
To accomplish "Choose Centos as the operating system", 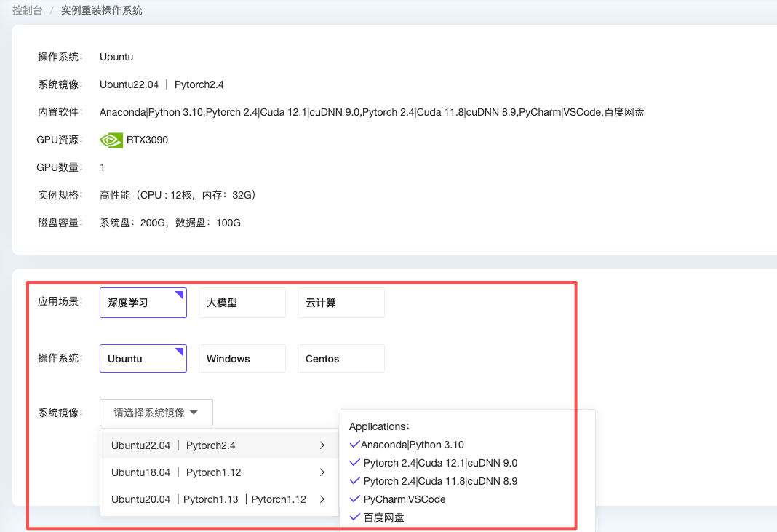I will pos(340,359).
